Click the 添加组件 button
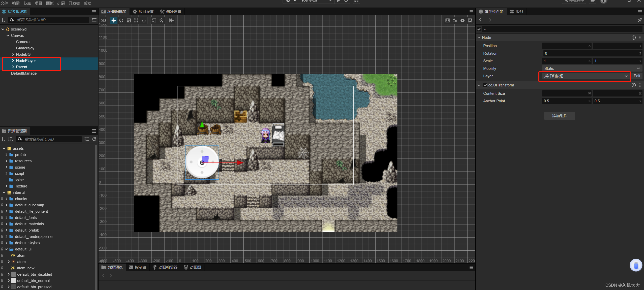 (560, 116)
